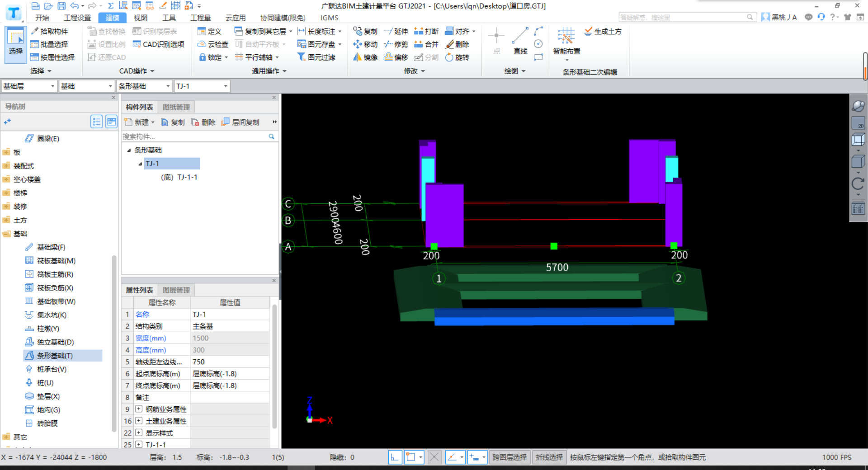The width and height of the screenshot is (868, 470).
Task: Toggle the orthogonal mode icon in the status bar
Action: 395,457
